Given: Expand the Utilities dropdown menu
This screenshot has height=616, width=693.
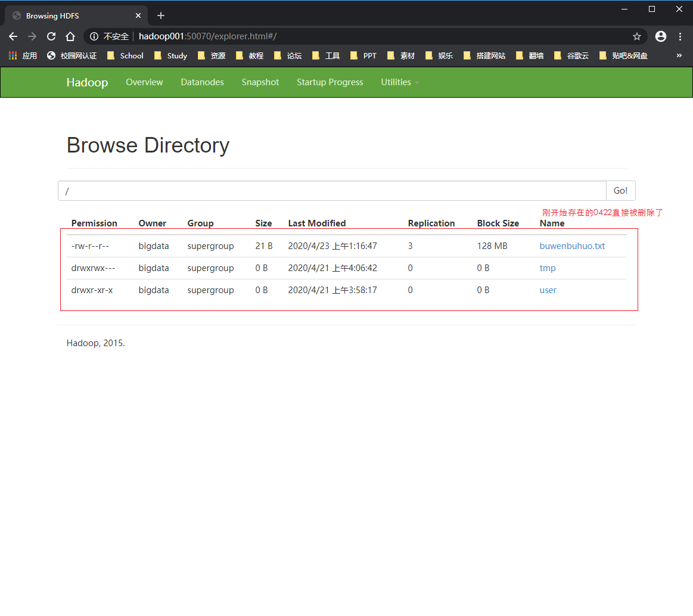Looking at the screenshot, I should pos(400,82).
